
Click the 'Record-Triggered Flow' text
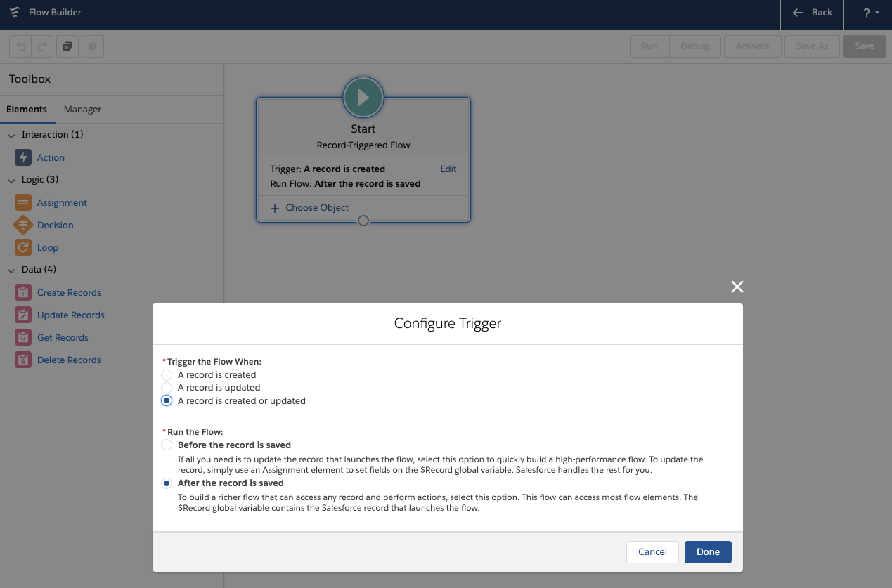(x=363, y=145)
